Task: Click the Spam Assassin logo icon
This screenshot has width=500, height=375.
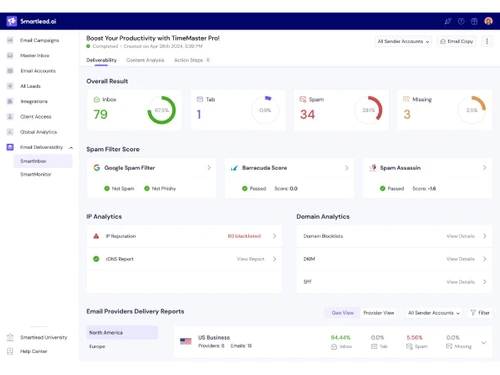Action: 373,168
